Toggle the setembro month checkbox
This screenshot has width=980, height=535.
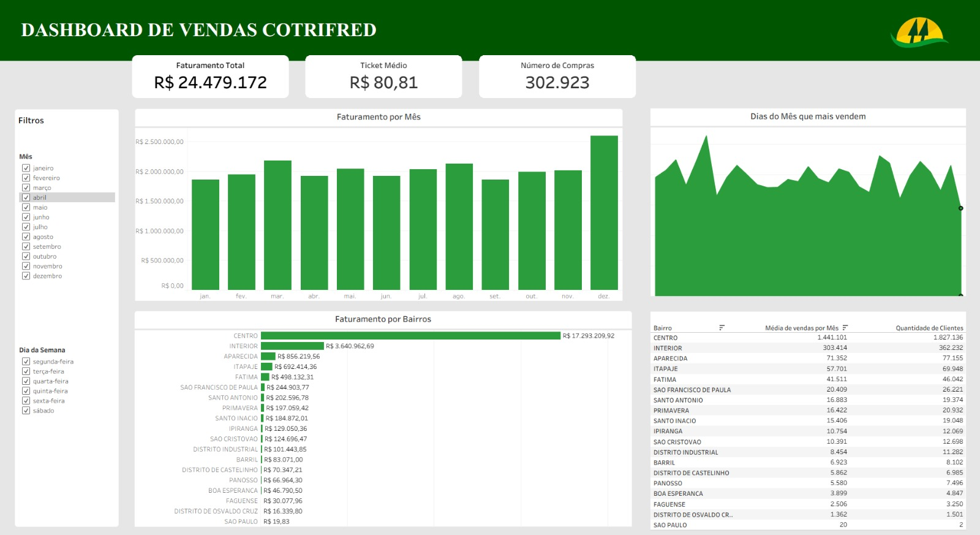coord(26,246)
